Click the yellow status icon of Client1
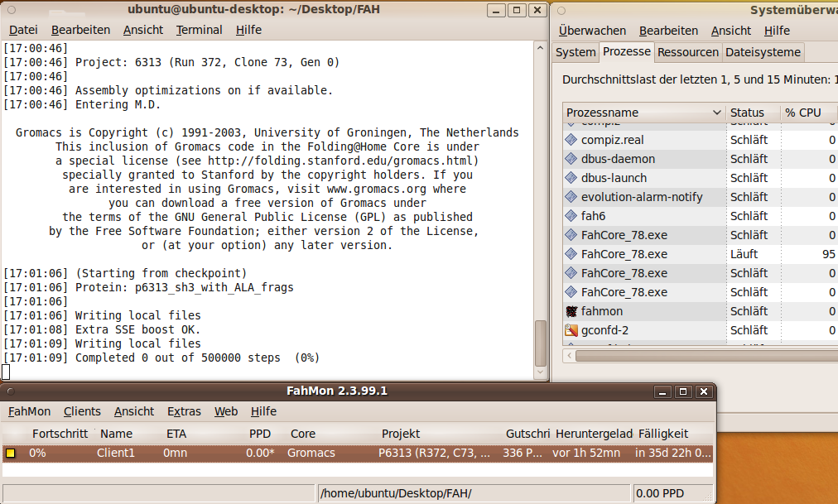The width and height of the screenshot is (838, 504). [x=10, y=454]
